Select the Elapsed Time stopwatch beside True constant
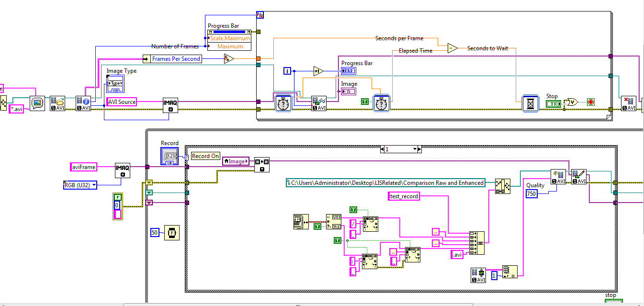Screen dimensions: 644x306 [382, 104]
